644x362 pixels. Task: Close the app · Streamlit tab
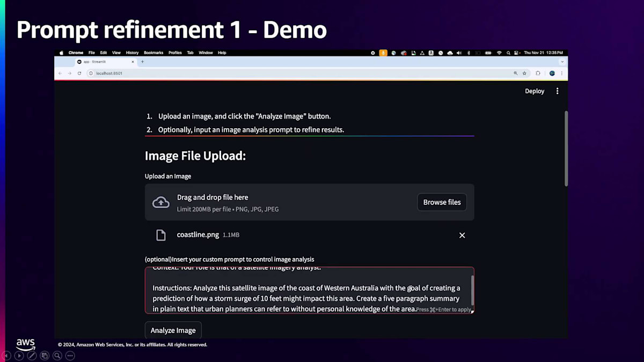[132, 62]
